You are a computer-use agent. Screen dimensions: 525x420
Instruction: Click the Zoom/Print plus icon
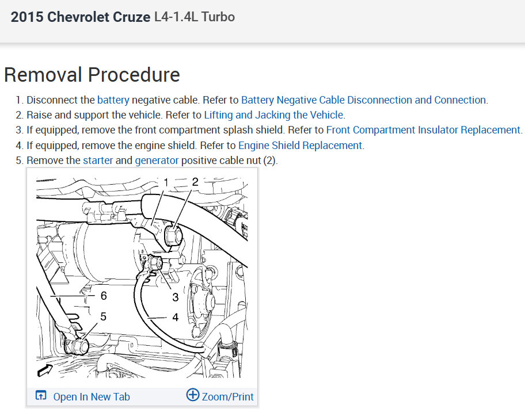click(x=192, y=395)
